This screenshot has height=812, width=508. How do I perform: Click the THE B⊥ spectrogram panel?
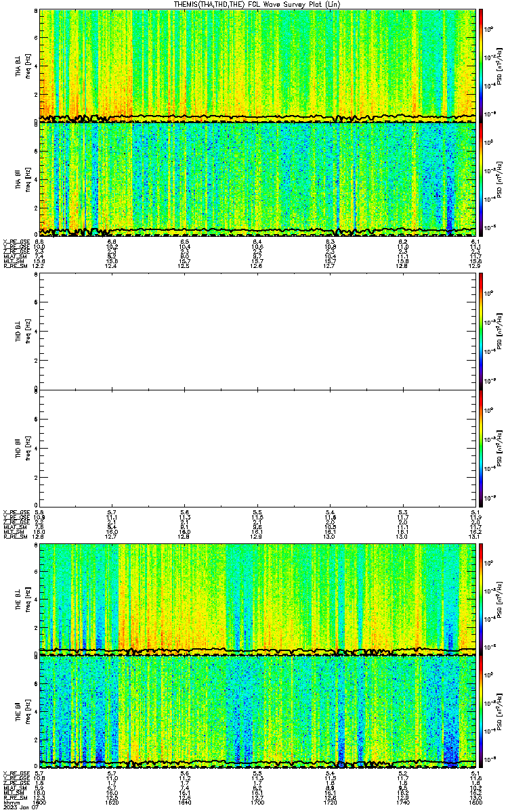pos(258,598)
